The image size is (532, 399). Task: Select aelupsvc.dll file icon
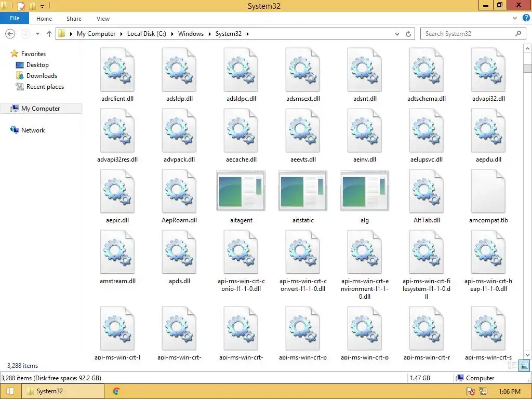[x=426, y=130]
